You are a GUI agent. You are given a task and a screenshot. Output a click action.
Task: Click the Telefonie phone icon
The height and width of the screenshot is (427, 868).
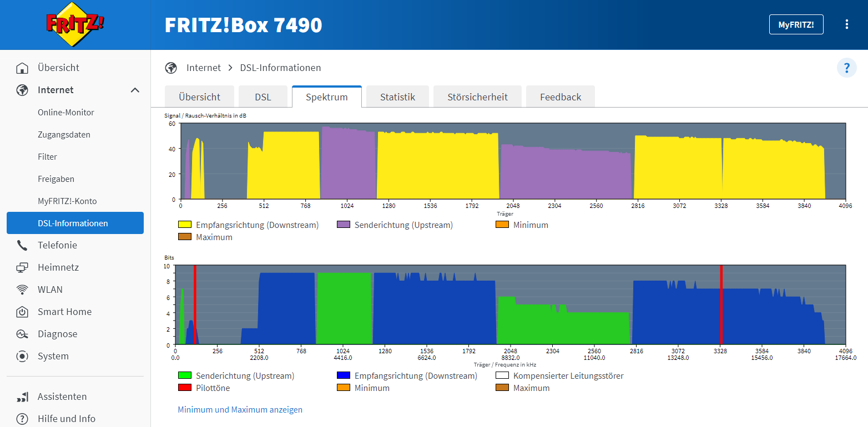(22, 246)
